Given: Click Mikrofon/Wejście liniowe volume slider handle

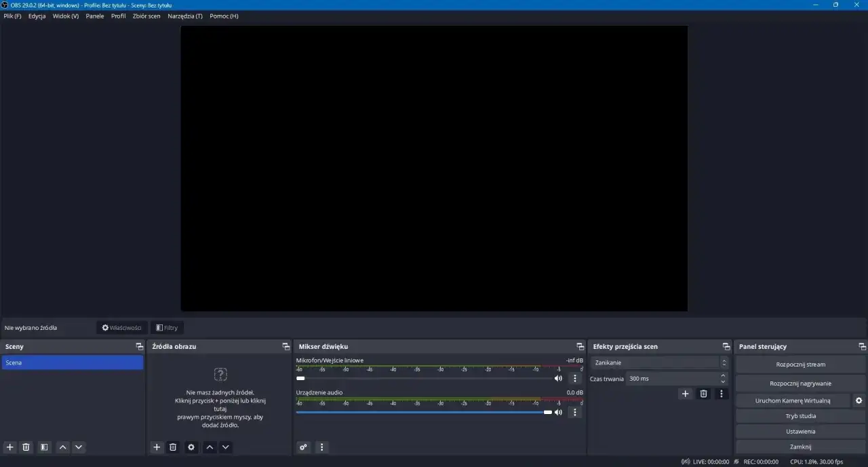Looking at the screenshot, I should (300, 379).
